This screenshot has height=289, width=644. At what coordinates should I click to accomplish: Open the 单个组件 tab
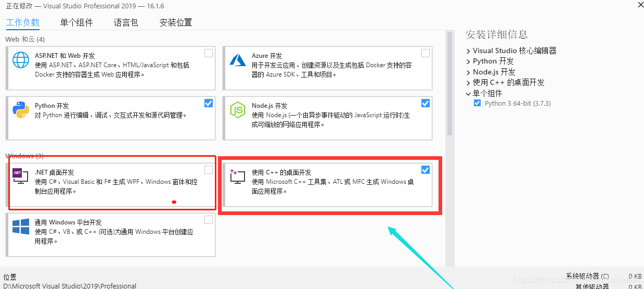pyautogui.click(x=76, y=22)
